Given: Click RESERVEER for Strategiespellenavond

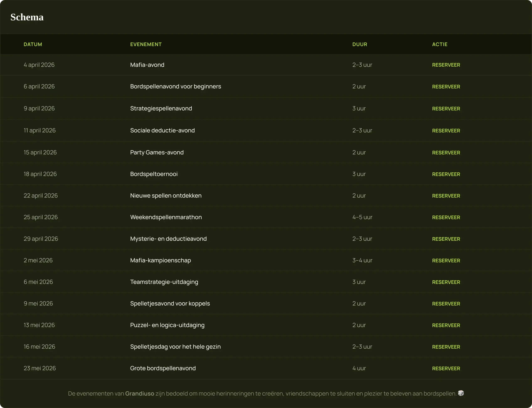Looking at the screenshot, I should [x=446, y=109].
